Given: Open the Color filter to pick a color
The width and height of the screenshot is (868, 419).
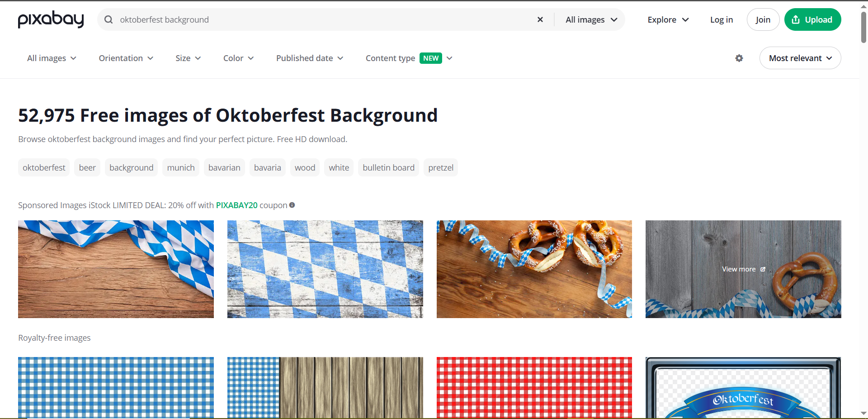Looking at the screenshot, I should 238,58.
